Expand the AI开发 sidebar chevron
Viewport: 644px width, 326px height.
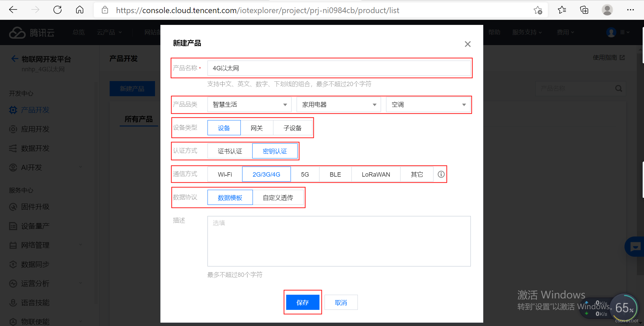pos(81,167)
